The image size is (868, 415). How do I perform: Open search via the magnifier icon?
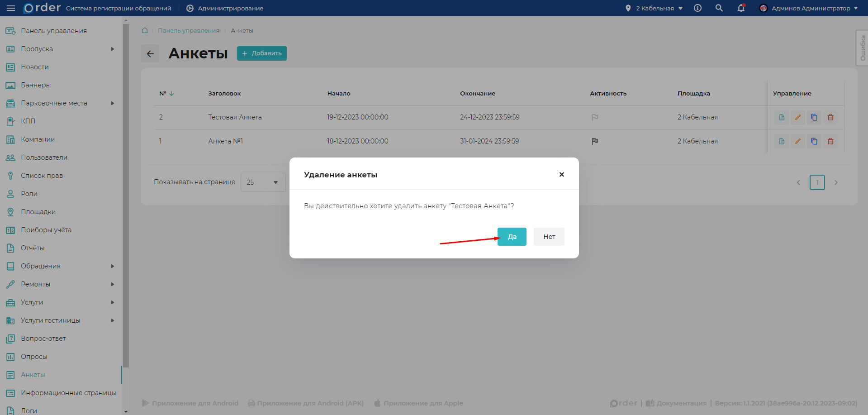719,8
